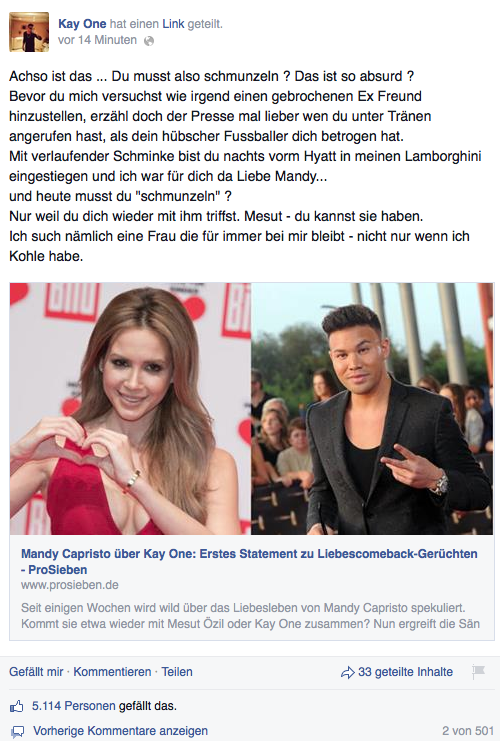
Task: Open Mandy Capristo's photo in link preview
Action: tap(130, 409)
